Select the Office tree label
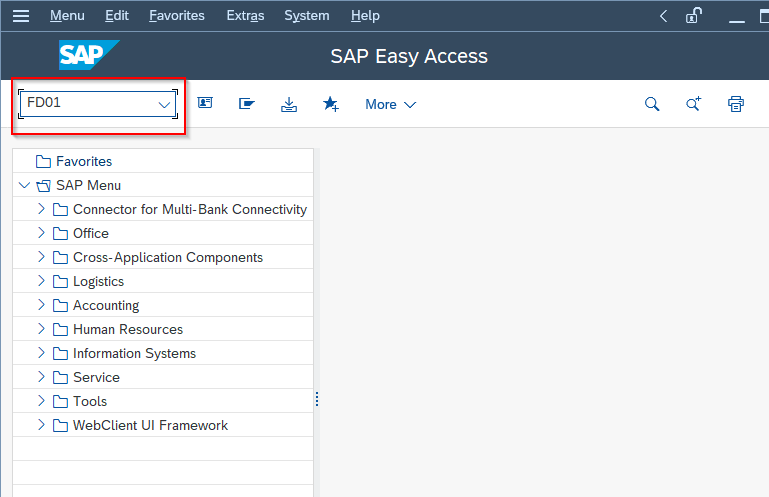 [x=91, y=234]
